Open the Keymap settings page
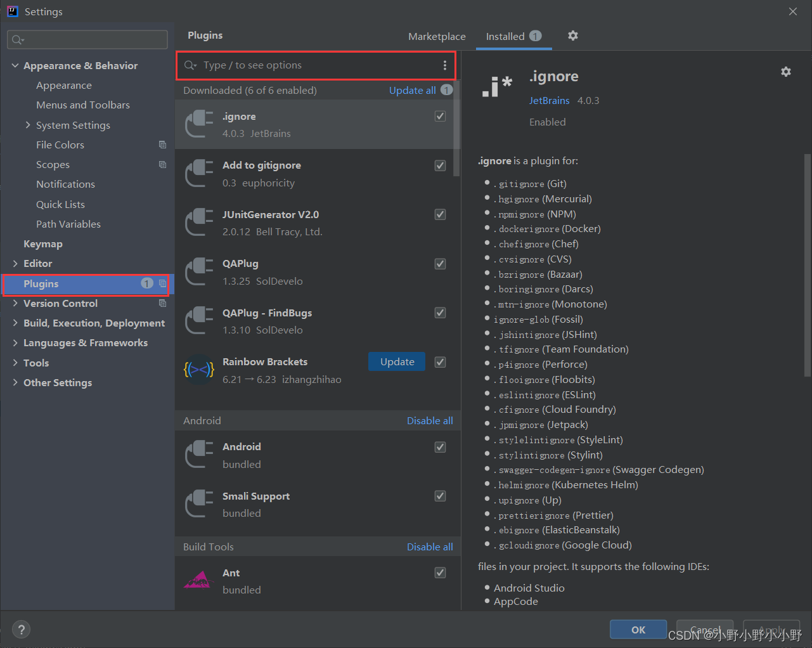Viewport: 812px width, 648px height. tap(43, 243)
